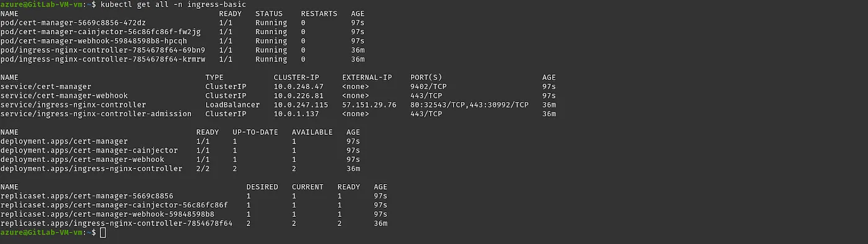Click cluster IP 10.0.248.47
The width and height of the screenshot is (868, 244).
299,87
